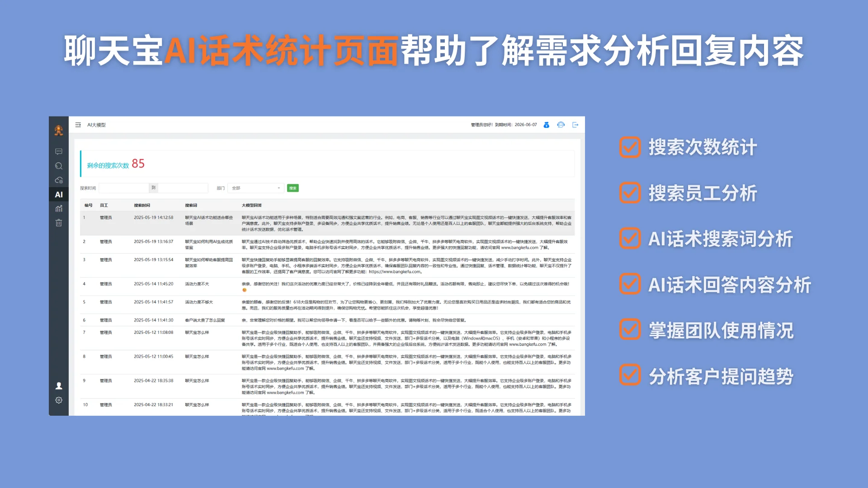
Task: Select the row dated 2025-04-22 18:35:38
Action: pyautogui.click(x=327, y=386)
